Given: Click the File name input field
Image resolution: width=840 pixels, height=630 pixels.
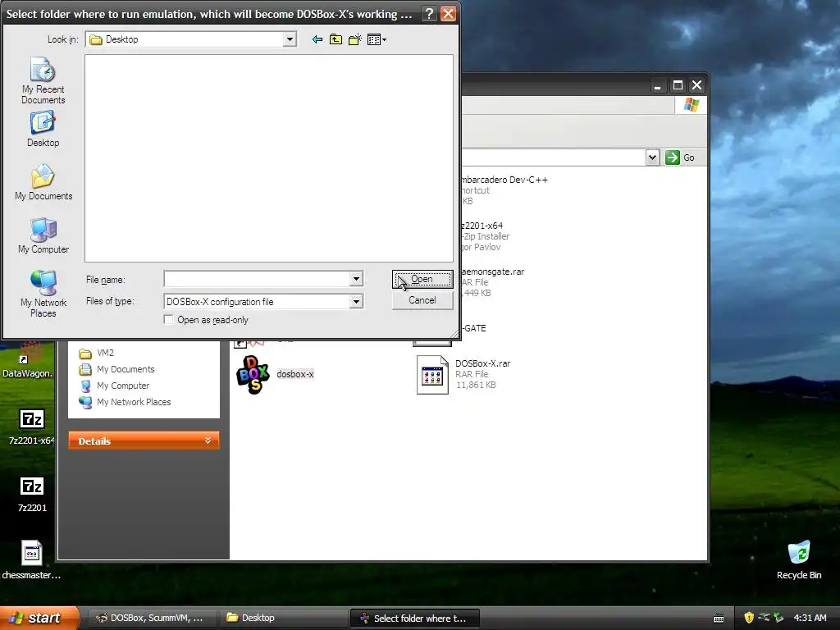Looking at the screenshot, I should tap(257, 279).
